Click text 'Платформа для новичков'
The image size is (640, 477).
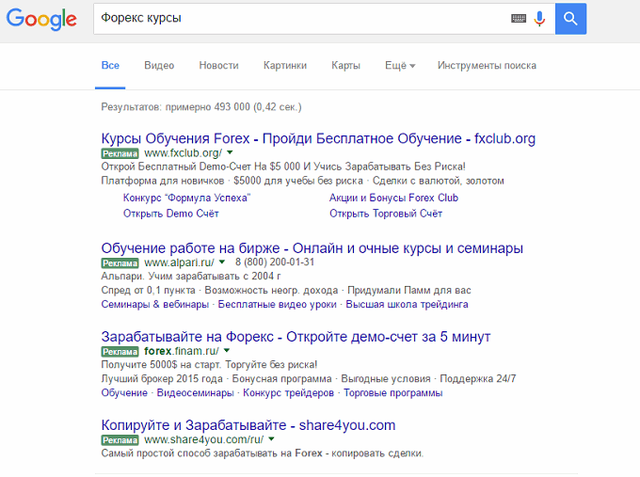pyautogui.click(x=163, y=181)
